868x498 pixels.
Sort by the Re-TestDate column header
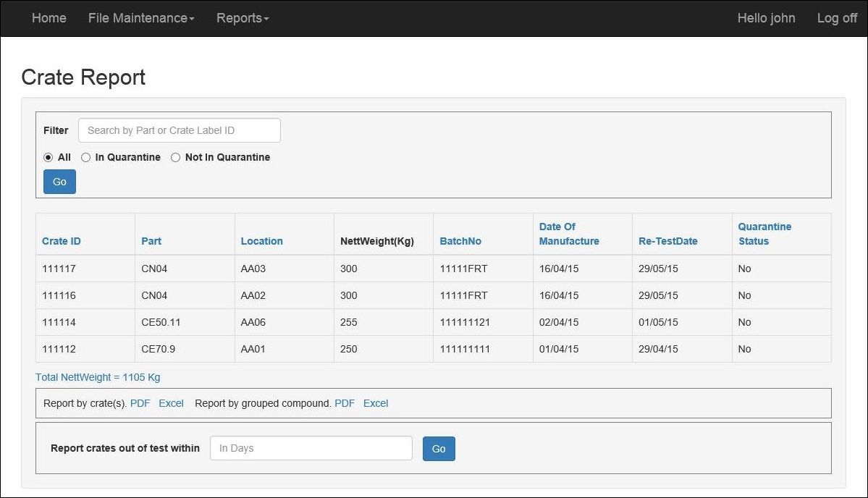[667, 241]
